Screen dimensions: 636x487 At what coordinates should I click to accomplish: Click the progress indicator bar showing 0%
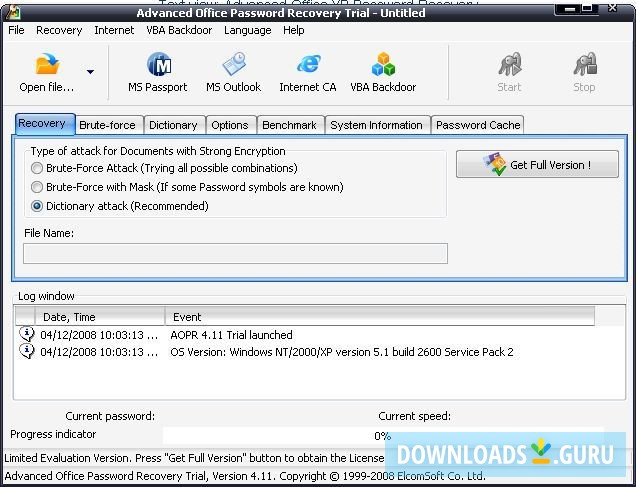click(x=383, y=436)
